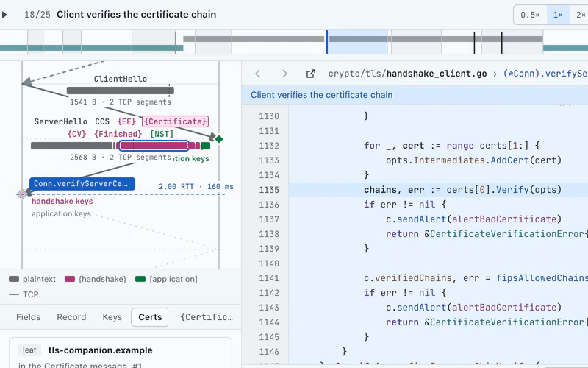Viewport: 588px width, 368px height.
Task: Click the leaf badge on certificate card
Action: tap(29, 350)
